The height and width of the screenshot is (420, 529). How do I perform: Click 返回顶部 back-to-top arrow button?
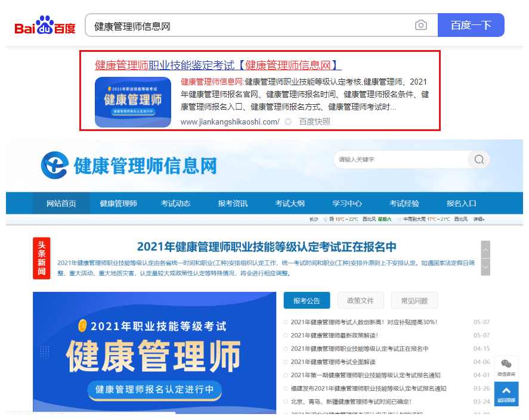[x=506, y=394]
